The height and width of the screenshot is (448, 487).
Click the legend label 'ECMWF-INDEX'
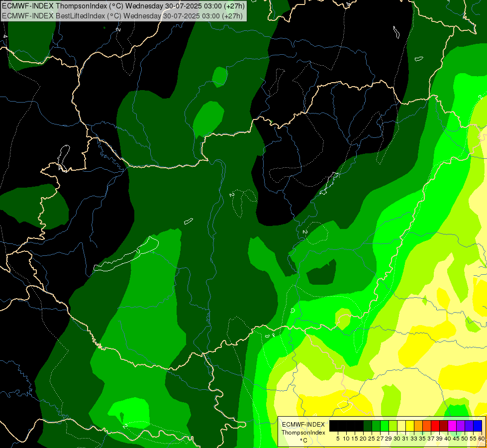[303, 425]
